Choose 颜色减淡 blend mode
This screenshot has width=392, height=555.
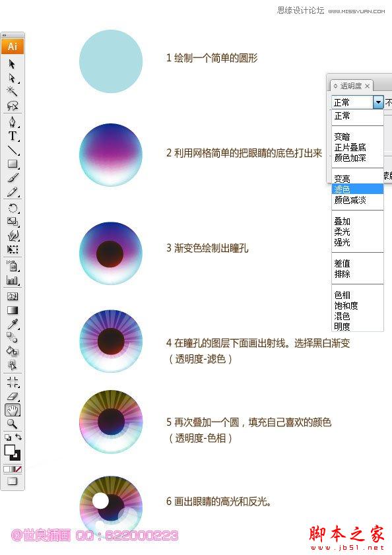click(358, 200)
